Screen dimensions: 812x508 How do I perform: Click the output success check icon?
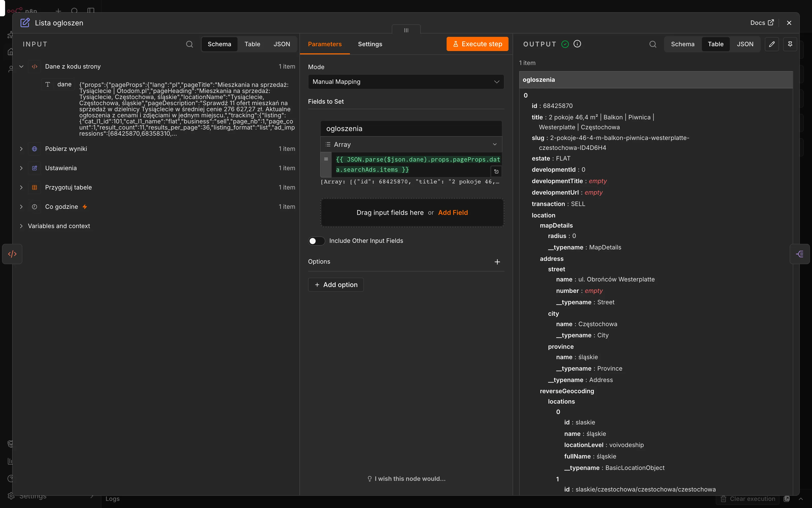(565, 44)
